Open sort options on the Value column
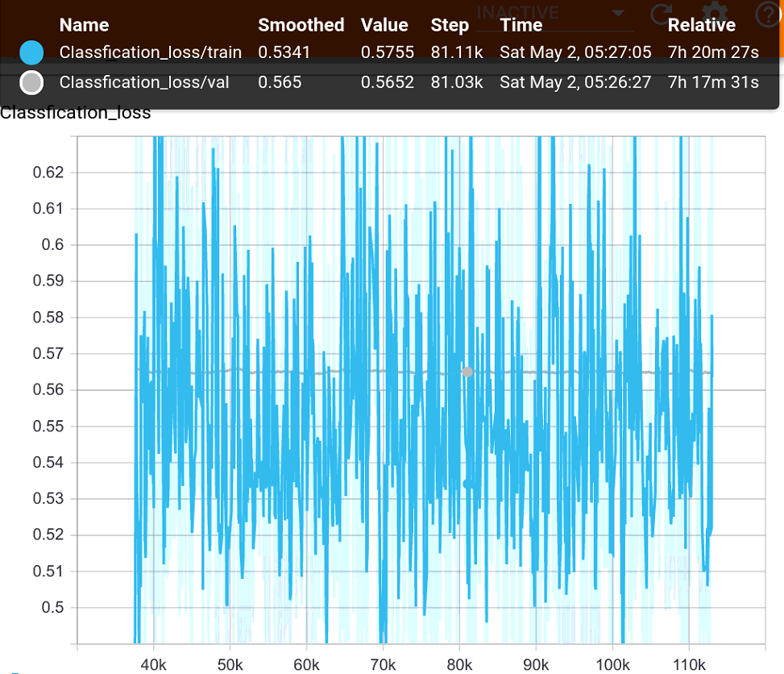Screen dimensions: 784x674 coord(384,25)
